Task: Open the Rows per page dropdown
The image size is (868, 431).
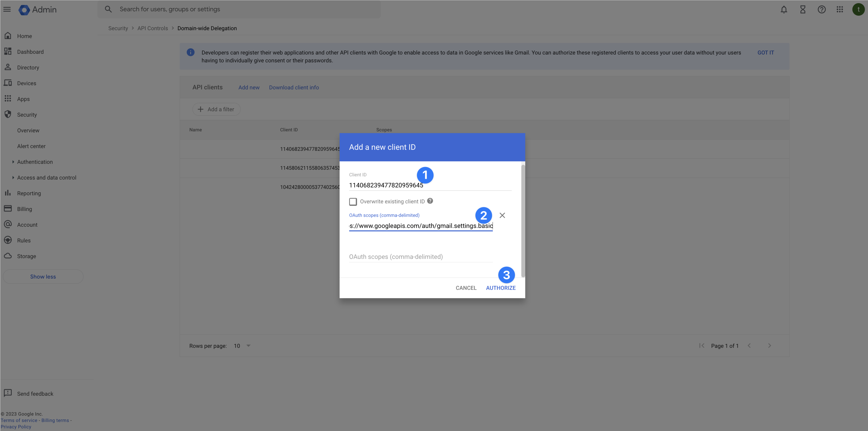Action: [243, 346]
